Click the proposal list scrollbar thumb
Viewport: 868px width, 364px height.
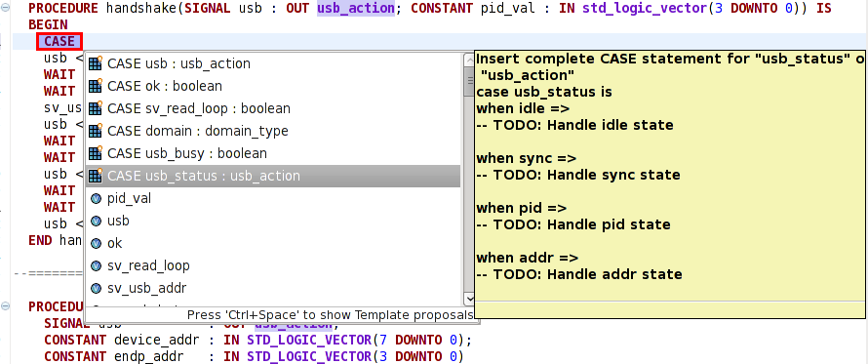coord(468,81)
